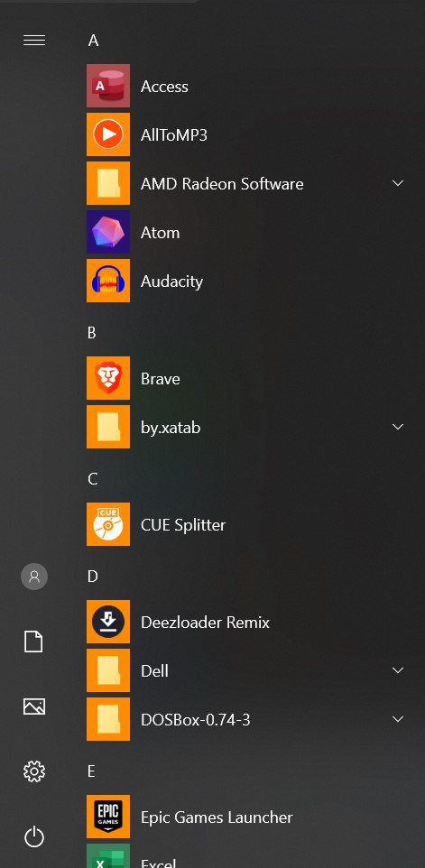
Task: Click the Access label
Action: coord(164,87)
